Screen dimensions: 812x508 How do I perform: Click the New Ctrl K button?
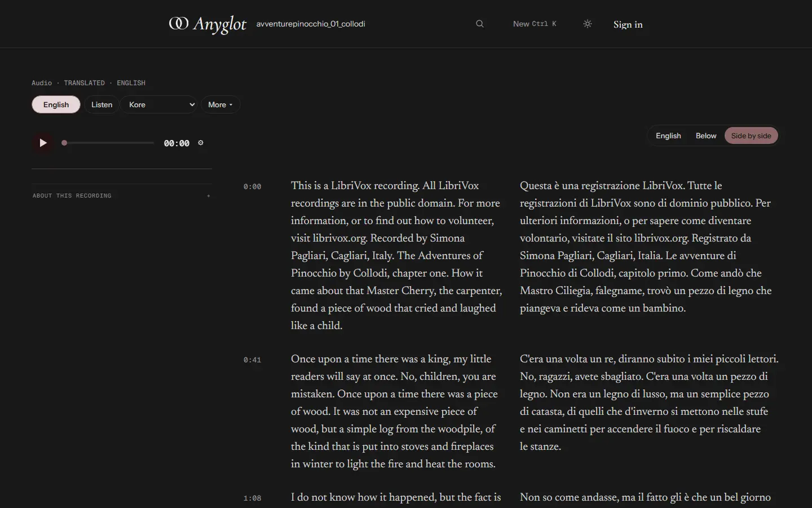(x=535, y=24)
